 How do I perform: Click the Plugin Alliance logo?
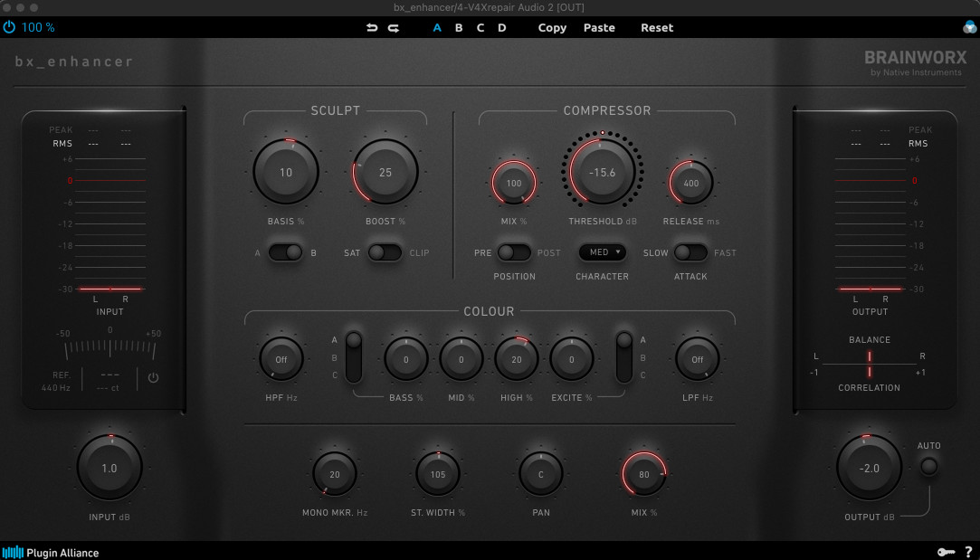pos(51,553)
